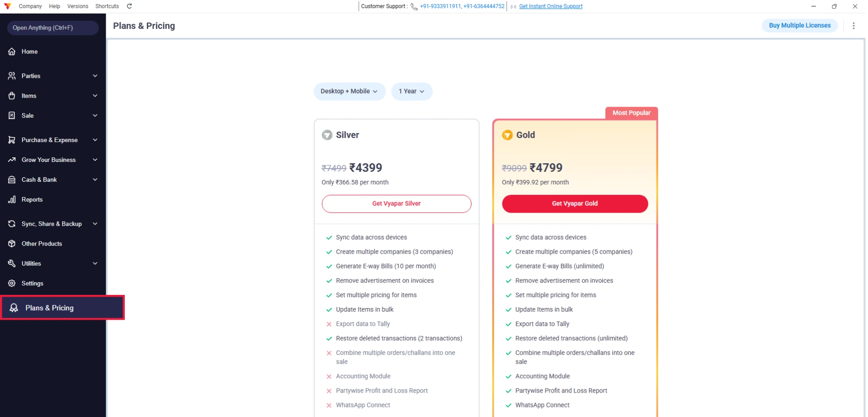This screenshot has height=417, width=868.
Task: Go to Home in sidebar
Action: point(53,52)
